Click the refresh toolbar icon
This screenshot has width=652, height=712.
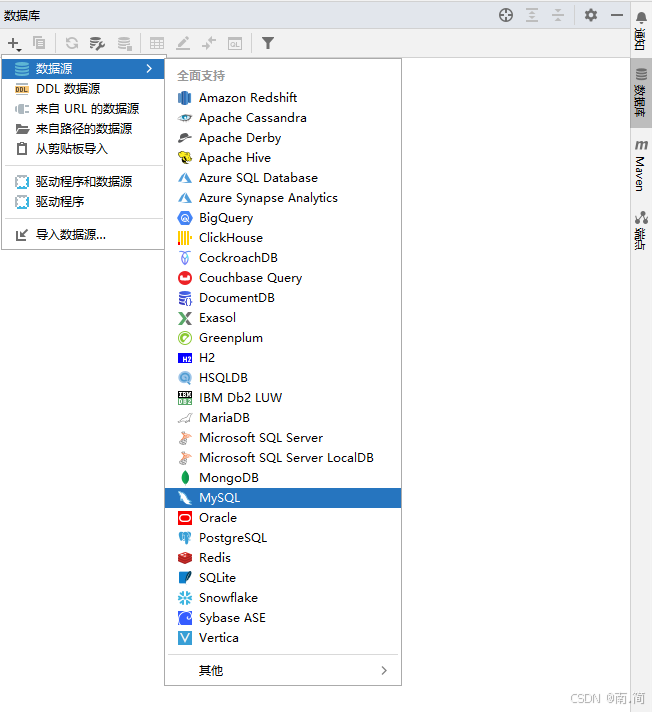[x=72, y=43]
